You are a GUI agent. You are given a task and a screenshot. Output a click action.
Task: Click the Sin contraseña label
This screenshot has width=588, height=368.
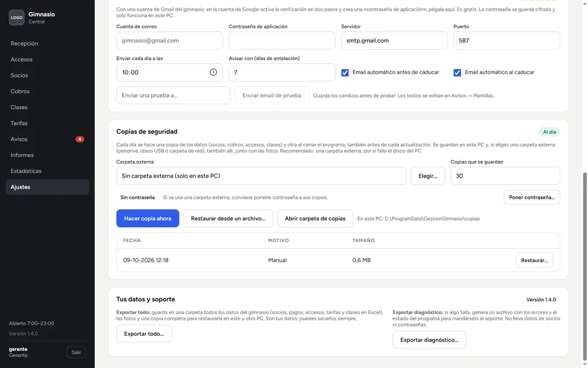(138, 197)
